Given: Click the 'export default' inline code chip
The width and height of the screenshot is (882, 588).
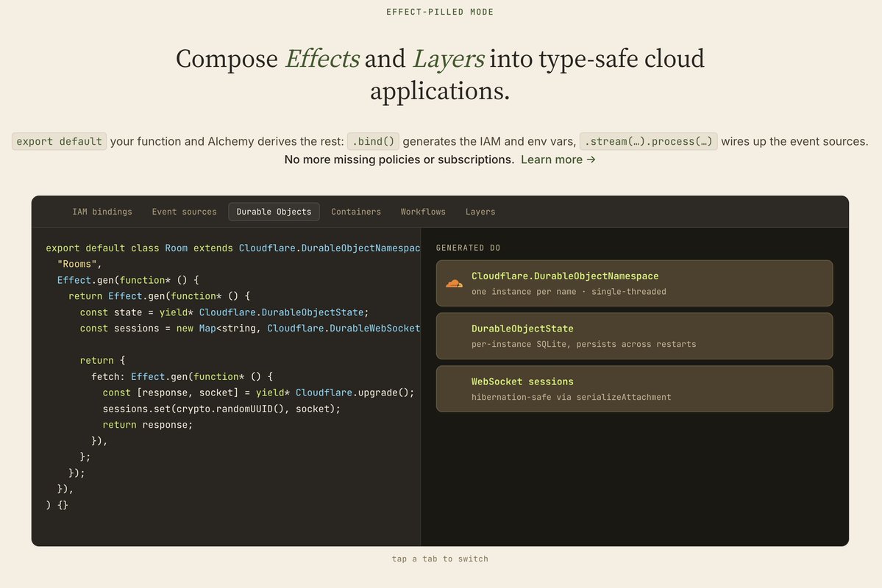Looking at the screenshot, I should click(59, 142).
